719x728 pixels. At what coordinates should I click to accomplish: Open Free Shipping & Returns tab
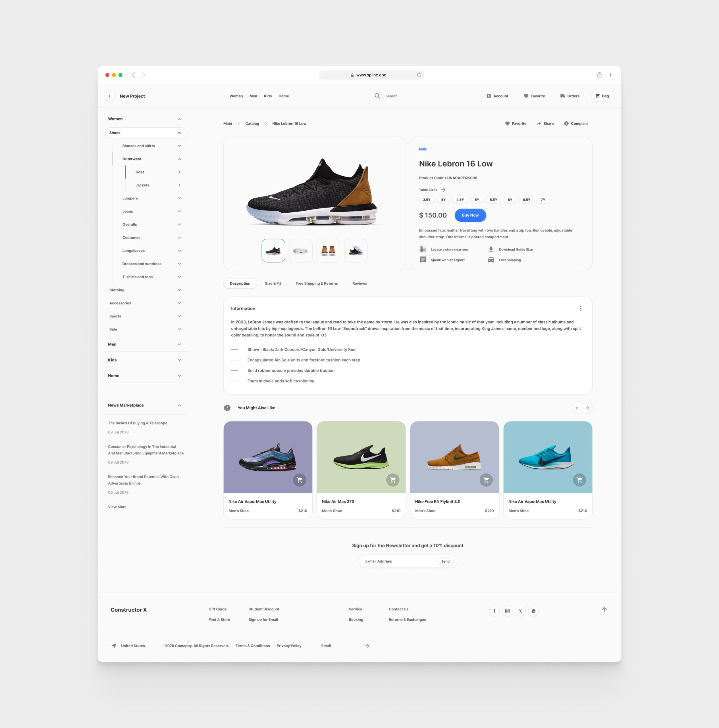coord(317,283)
